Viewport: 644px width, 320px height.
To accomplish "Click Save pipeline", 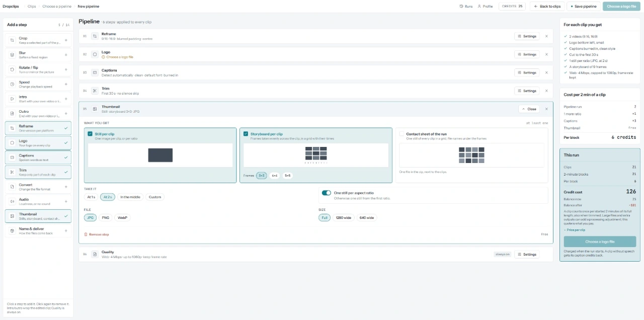I will [x=583, y=7].
